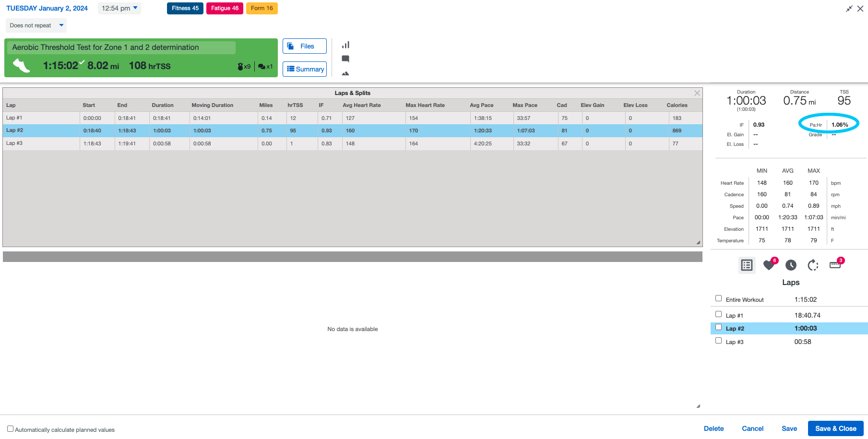The width and height of the screenshot is (868, 439).
Task: Open the Files tab button
Action: [304, 46]
